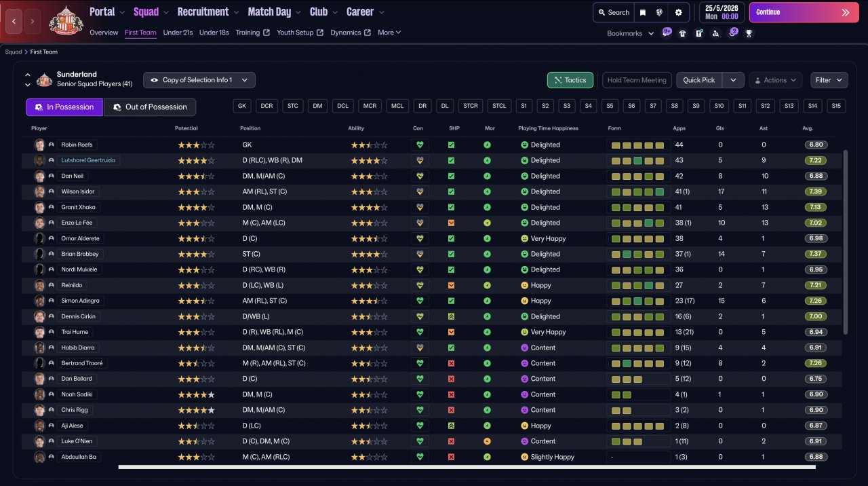This screenshot has width=868, height=486.
Task: Click the Search button
Action: (614, 12)
